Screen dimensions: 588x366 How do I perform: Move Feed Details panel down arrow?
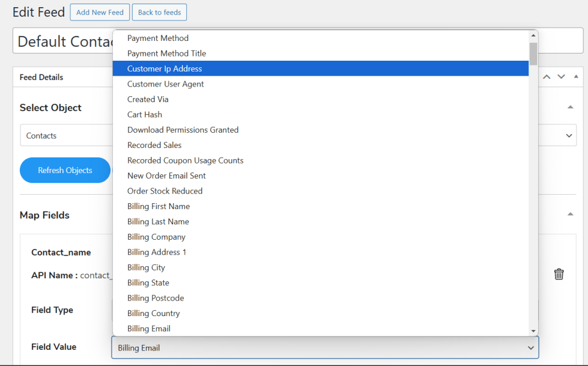click(561, 77)
